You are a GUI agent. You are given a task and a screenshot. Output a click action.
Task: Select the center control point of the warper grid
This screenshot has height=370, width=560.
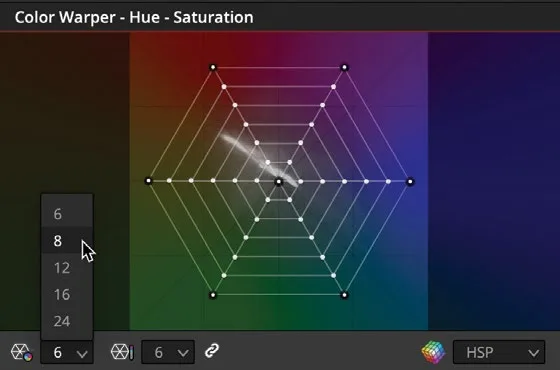pyautogui.click(x=279, y=182)
